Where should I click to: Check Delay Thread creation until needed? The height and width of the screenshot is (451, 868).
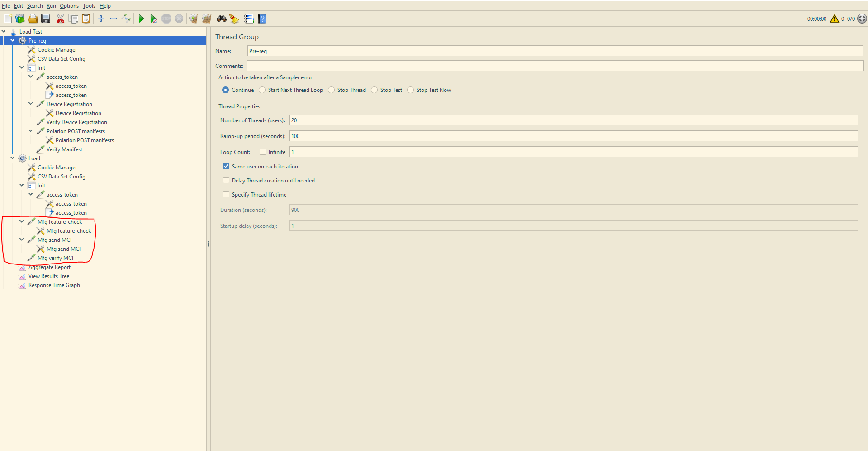[x=226, y=180]
